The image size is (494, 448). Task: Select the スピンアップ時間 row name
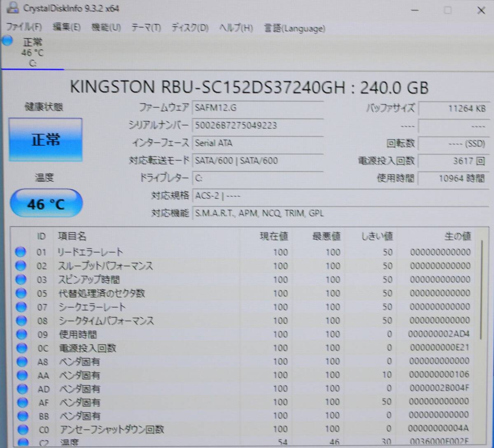89,280
